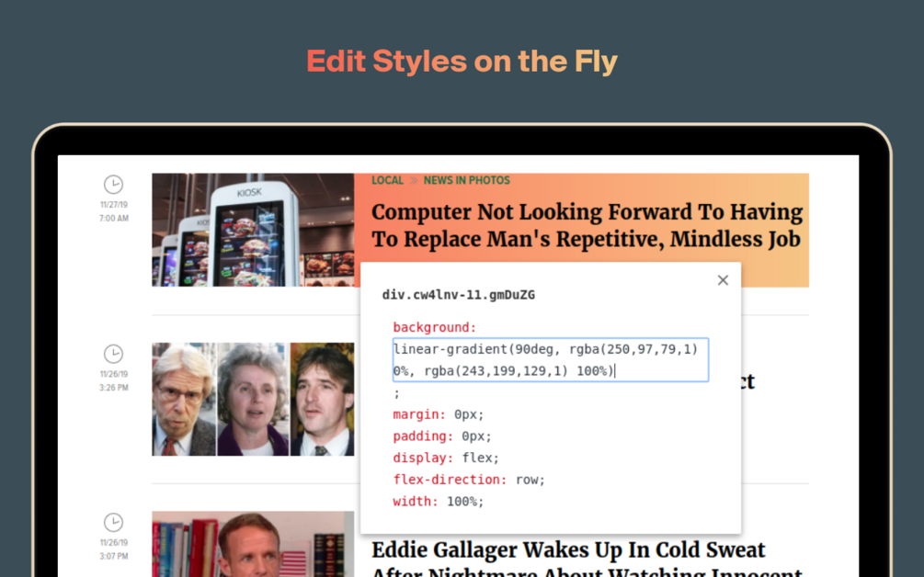Viewport: 924px width, 577px height.
Task: Click the three-faces article thumbnail
Action: pos(253,399)
